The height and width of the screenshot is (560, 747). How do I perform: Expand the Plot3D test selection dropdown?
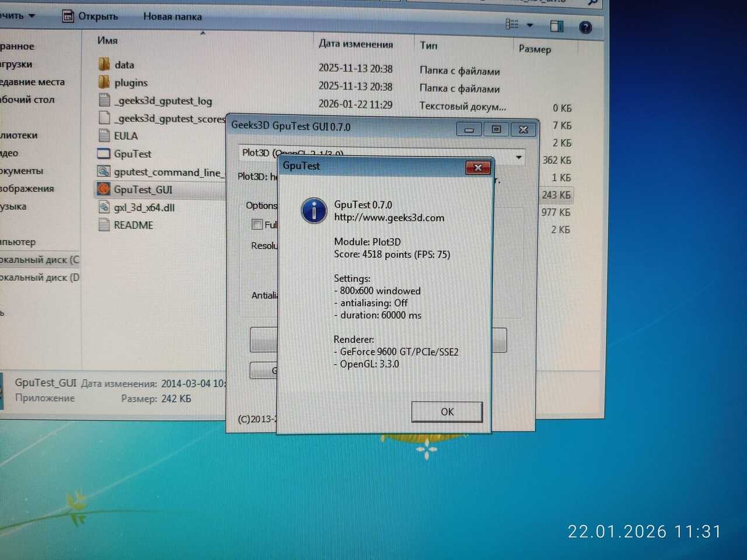[x=518, y=157]
